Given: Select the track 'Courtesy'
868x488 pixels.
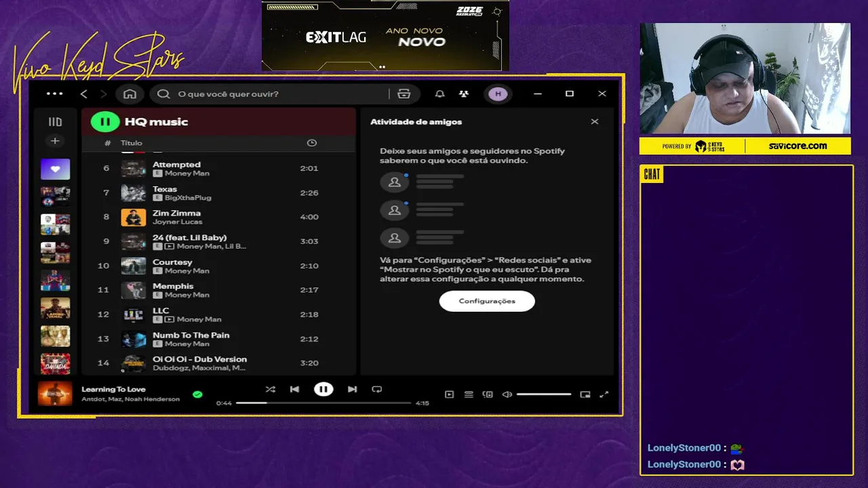Looking at the screenshot, I should coord(218,266).
